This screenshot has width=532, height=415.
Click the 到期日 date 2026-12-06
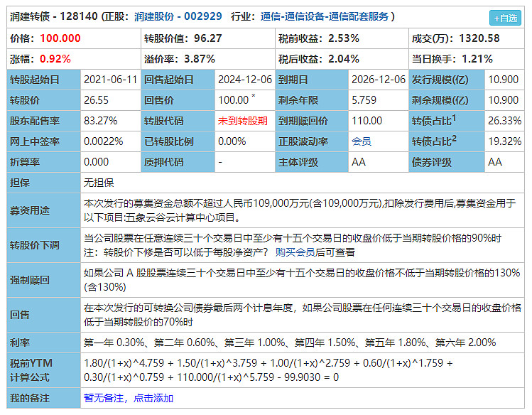pyautogui.click(x=379, y=80)
